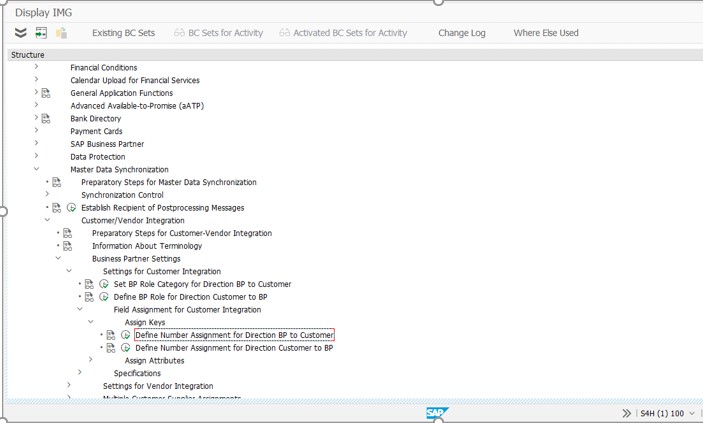Collapse the Customer/Vendor Integration node

coord(47,220)
